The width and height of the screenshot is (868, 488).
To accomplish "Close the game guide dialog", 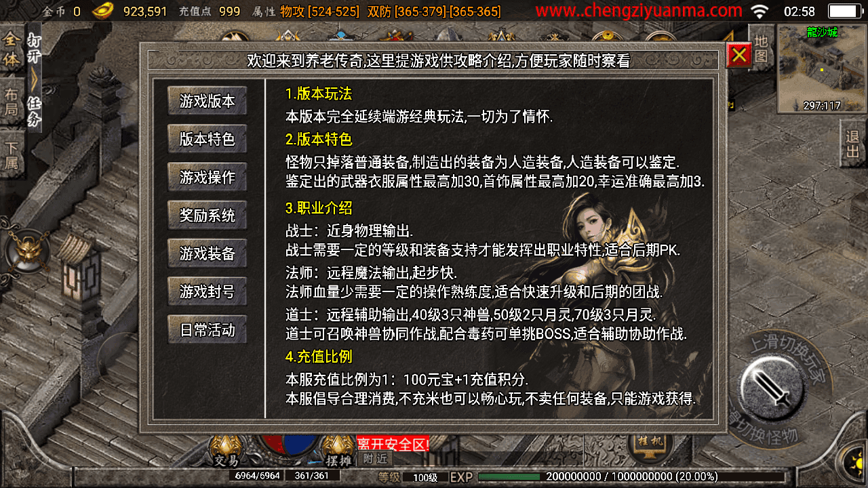I will 738,56.
